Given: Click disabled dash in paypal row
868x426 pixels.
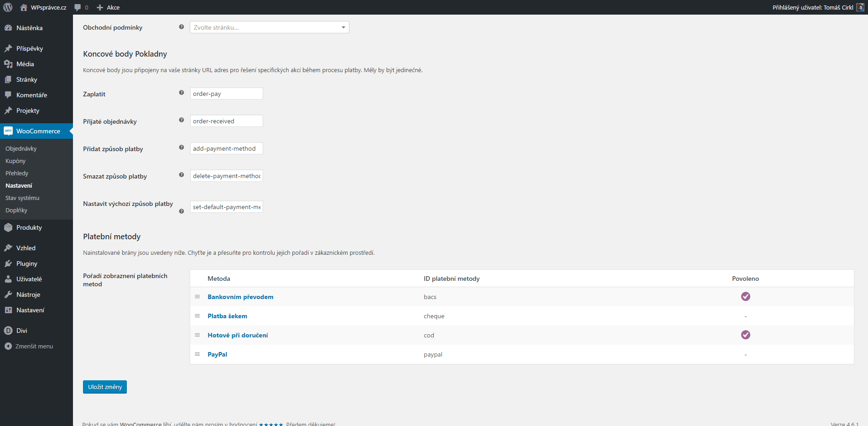Looking at the screenshot, I should (x=746, y=355).
